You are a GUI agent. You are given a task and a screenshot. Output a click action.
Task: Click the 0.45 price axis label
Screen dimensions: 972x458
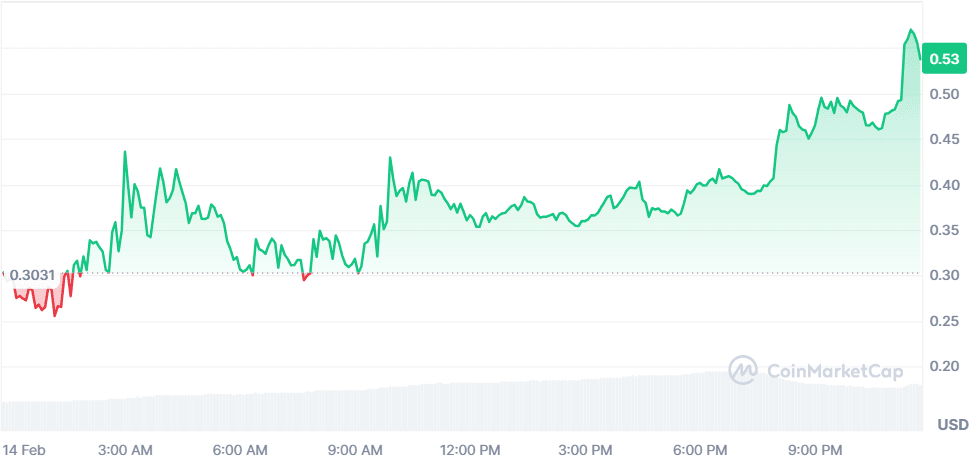pos(945,140)
